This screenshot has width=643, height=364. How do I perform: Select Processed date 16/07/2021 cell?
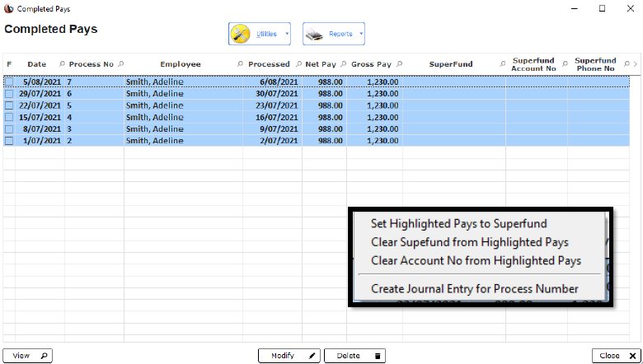point(272,117)
